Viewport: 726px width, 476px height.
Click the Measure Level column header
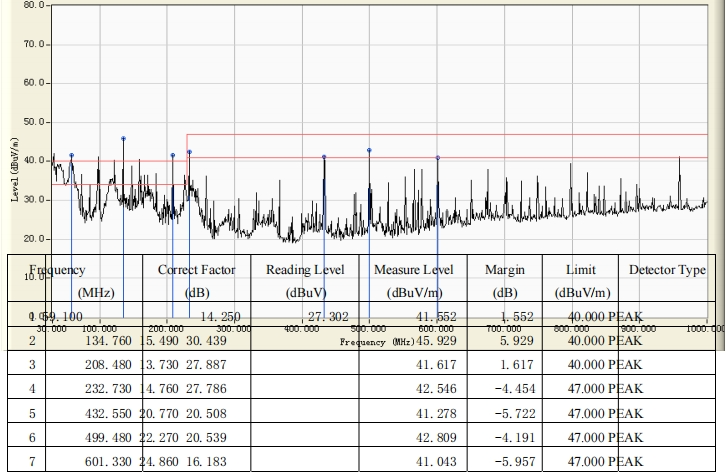coord(413,281)
